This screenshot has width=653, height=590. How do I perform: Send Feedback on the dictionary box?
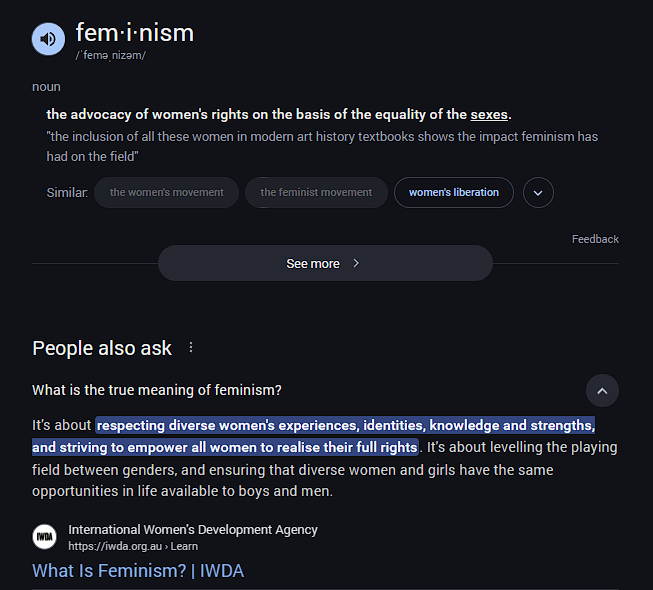[595, 239]
